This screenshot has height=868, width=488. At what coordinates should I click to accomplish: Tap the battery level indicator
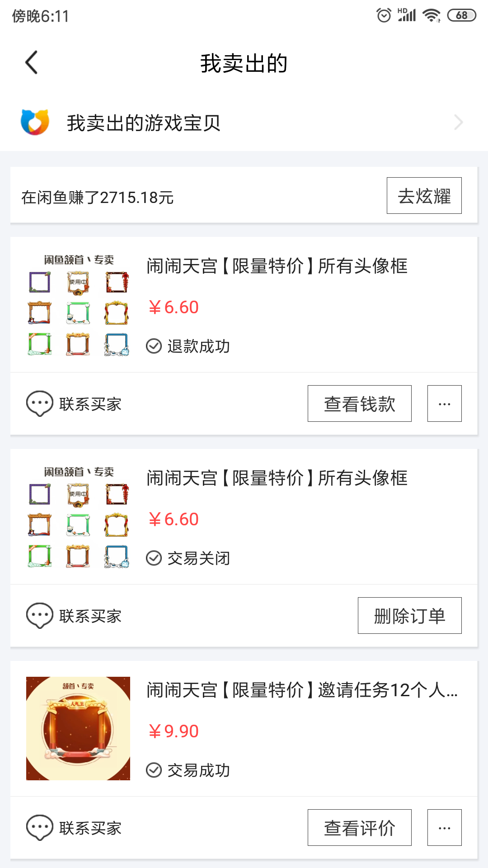pos(461,15)
